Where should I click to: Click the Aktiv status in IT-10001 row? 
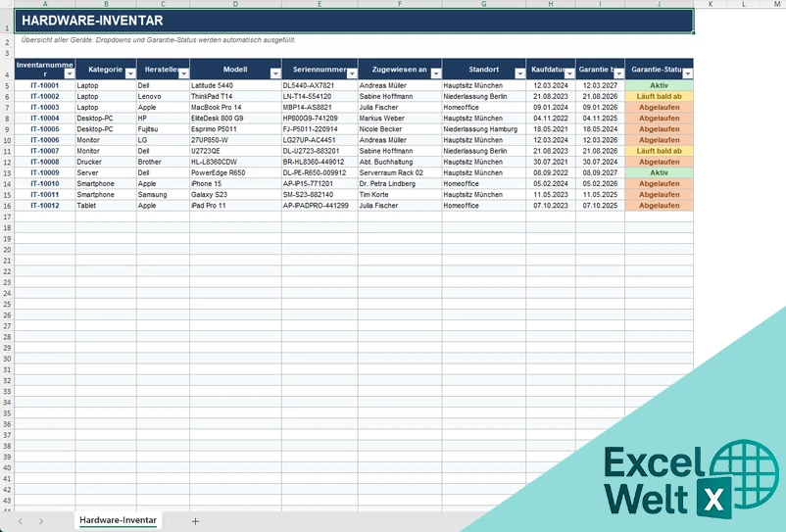click(660, 85)
